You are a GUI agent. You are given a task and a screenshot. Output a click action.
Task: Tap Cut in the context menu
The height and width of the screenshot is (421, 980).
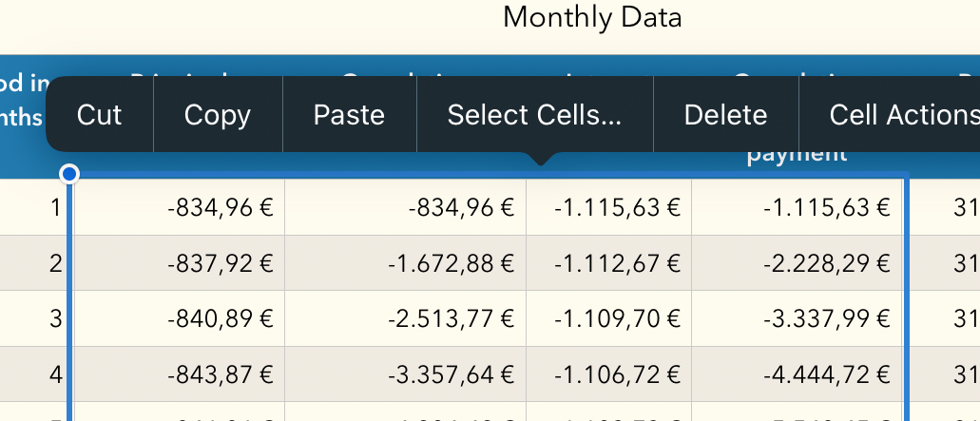[100, 115]
